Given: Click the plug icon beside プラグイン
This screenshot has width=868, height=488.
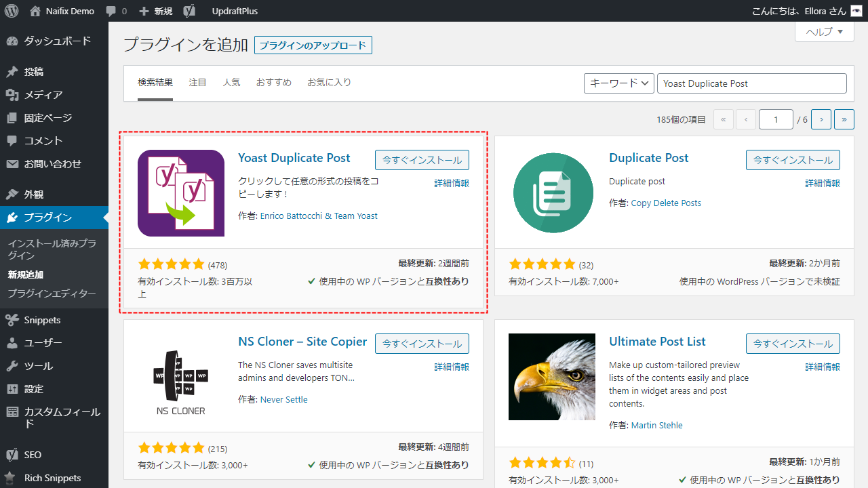Looking at the screenshot, I should 12,218.
